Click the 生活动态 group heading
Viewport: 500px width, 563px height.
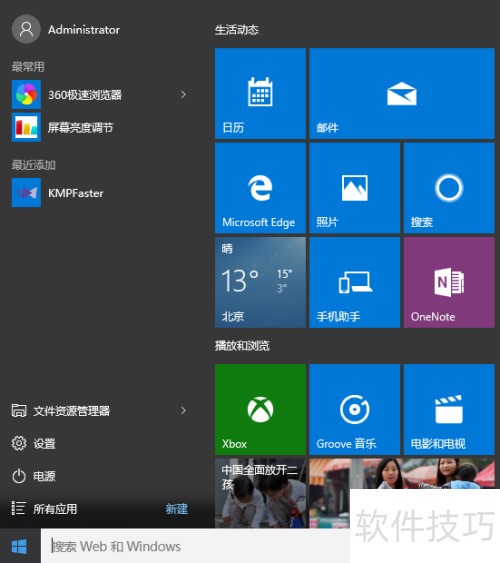click(x=237, y=29)
